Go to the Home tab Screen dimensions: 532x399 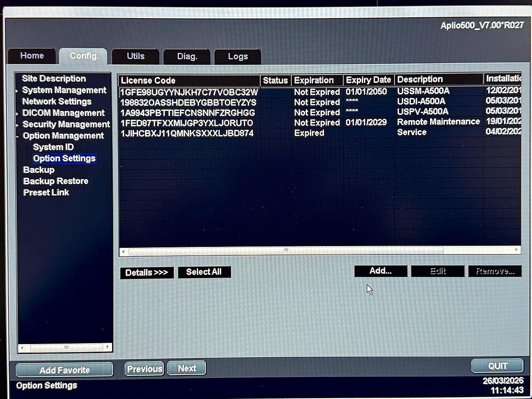point(31,56)
